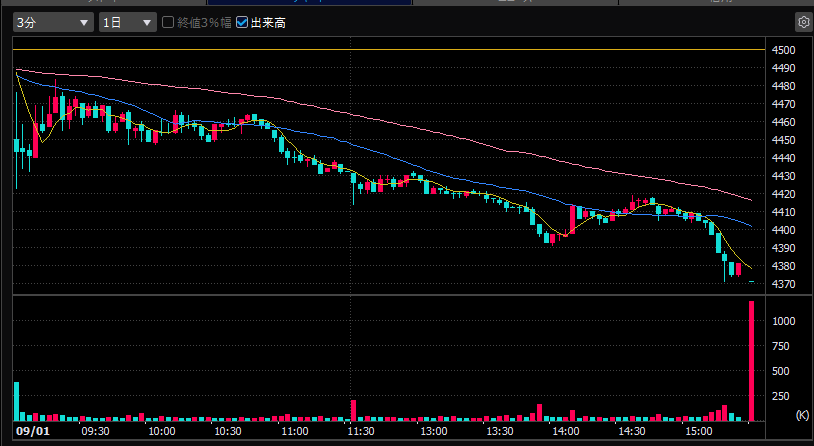The height and width of the screenshot is (446, 814).
Task: Click the last small cyan candle near 4370
Action: click(x=751, y=282)
